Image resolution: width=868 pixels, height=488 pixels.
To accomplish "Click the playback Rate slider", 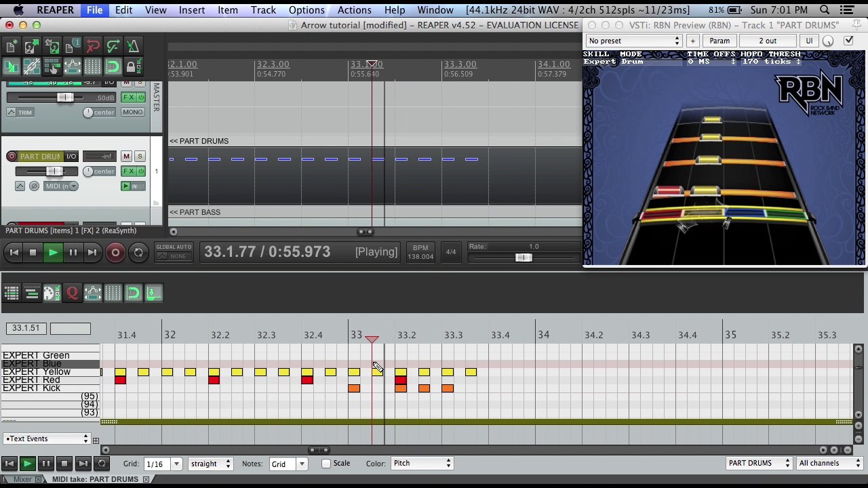I will tap(524, 258).
